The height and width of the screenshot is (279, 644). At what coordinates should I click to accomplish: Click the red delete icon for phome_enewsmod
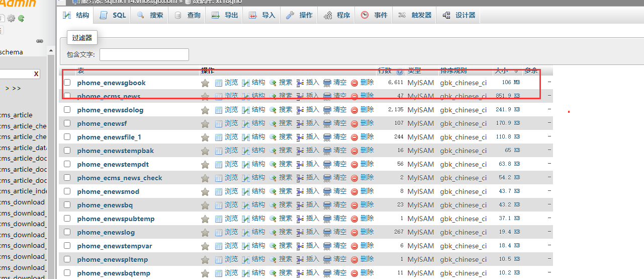click(354, 191)
